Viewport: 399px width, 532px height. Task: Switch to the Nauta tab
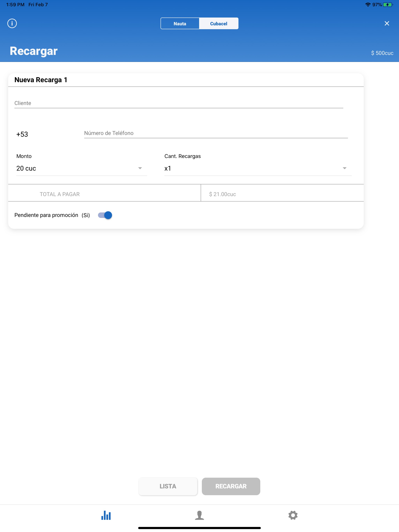point(180,24)
